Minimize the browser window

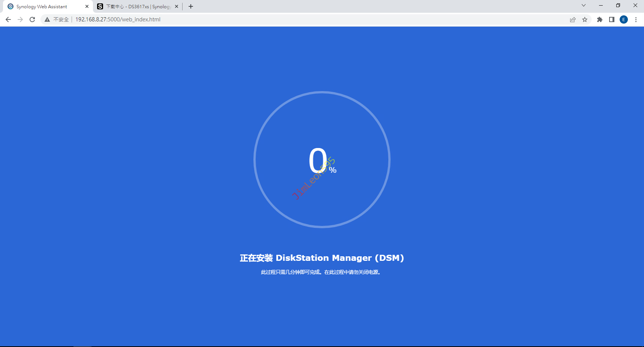tap(601, 6)
